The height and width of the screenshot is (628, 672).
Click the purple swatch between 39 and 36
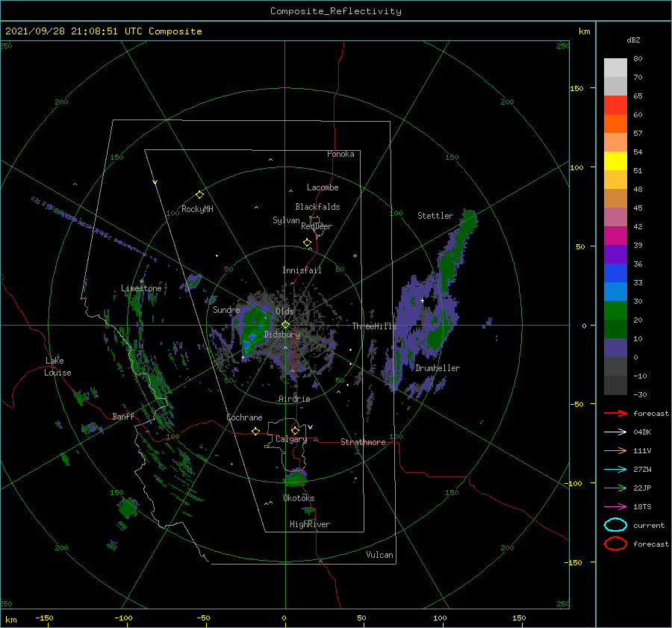(x=615, y=255)
